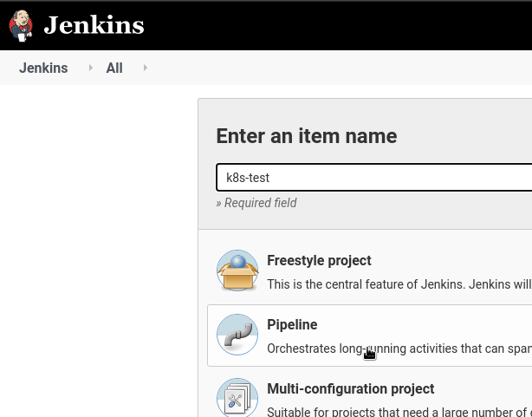Viewport: 532px width, 417px height.
Task: Open the Jenkins breadcrumb link
Action: 43,68
